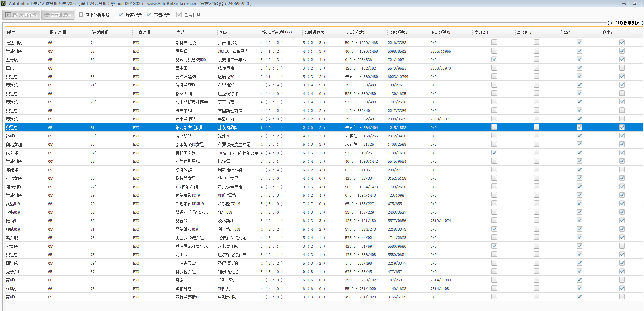Select the highlighted 希尤斯布伦贝斯 match row
The image size is (644, 311).
[190, 128]
